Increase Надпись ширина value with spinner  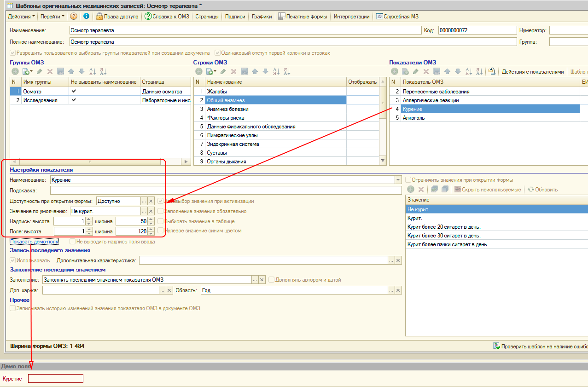(151, 219)
